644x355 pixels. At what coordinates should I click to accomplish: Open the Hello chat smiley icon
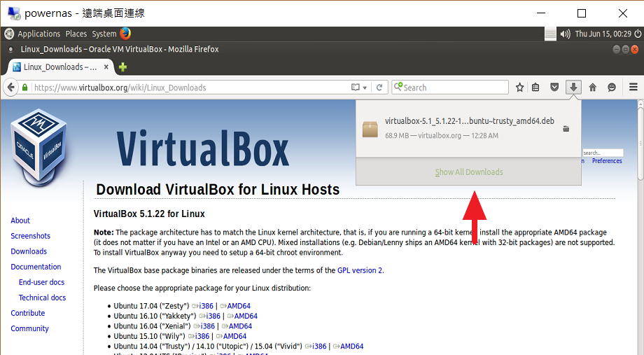pos(612,87)
